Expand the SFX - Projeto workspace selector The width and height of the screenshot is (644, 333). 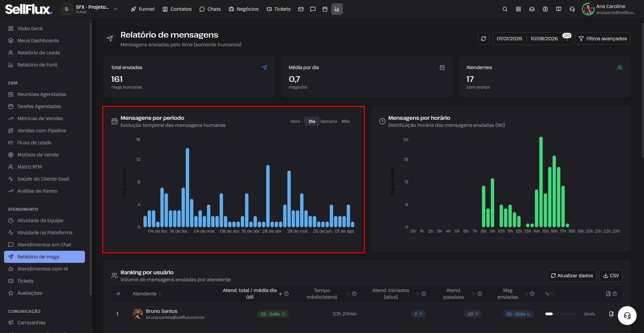pos(90,9)
